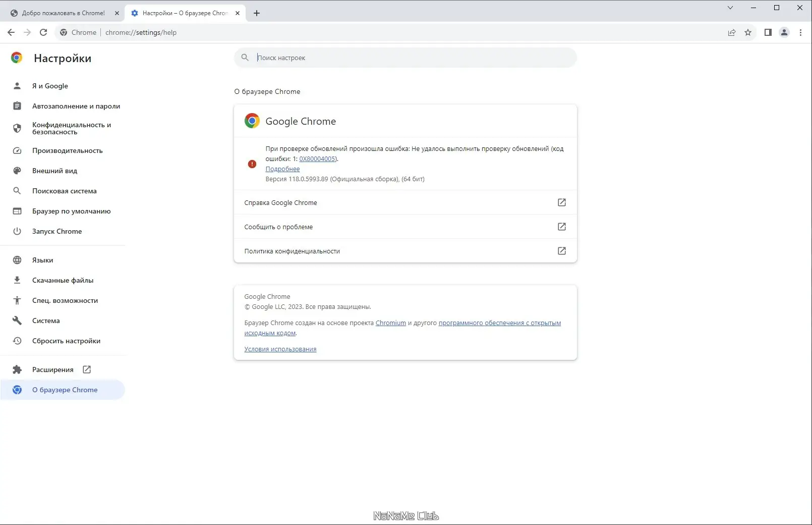Click the 'Настройки' page heading
The width and height of the screenshot is (812, 525).
63,58
